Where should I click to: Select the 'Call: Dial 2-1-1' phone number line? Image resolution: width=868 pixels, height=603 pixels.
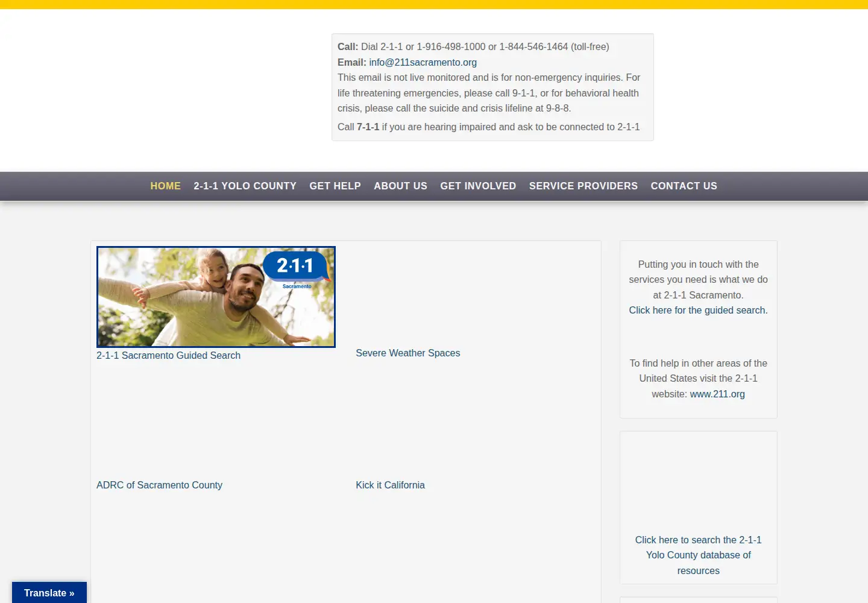(473, 46)
